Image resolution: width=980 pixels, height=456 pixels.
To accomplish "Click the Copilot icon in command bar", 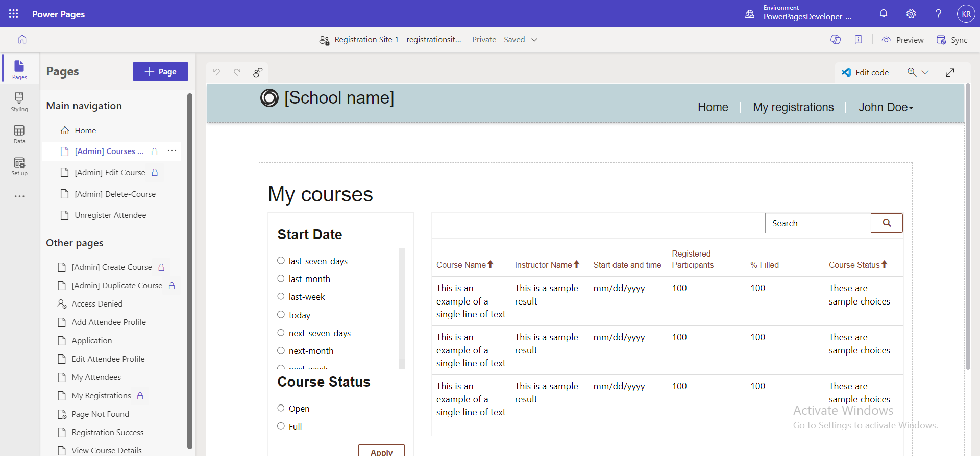I will [836, 40].
